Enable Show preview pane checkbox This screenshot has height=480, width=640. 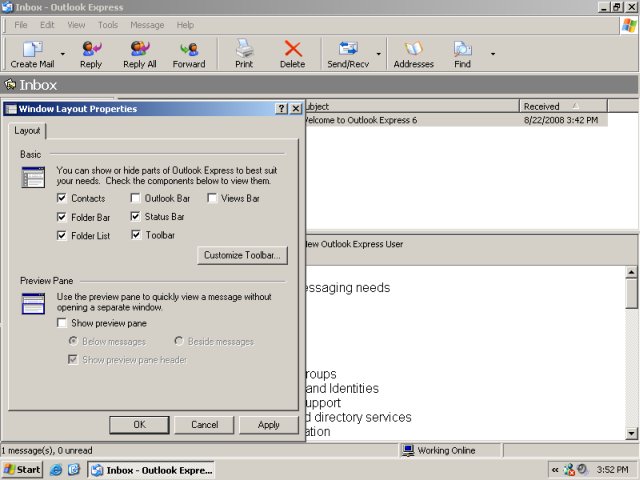pos(62,323)
